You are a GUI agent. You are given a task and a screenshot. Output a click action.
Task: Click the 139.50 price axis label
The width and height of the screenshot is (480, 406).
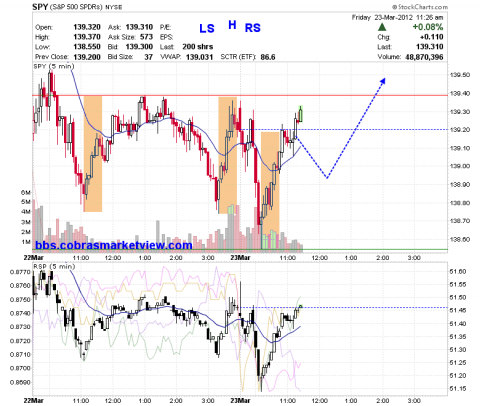pyautogui.click(x=460, y=75)
